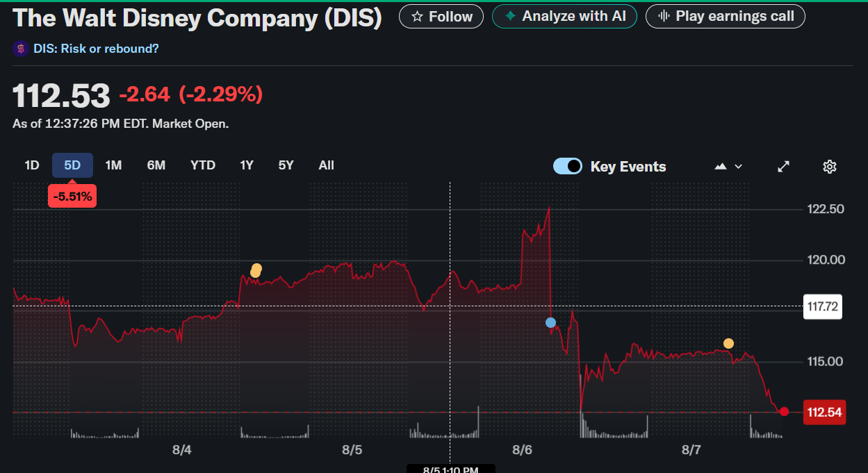Play the earnings call
This screenshot has height=473, width=868.
726,16
